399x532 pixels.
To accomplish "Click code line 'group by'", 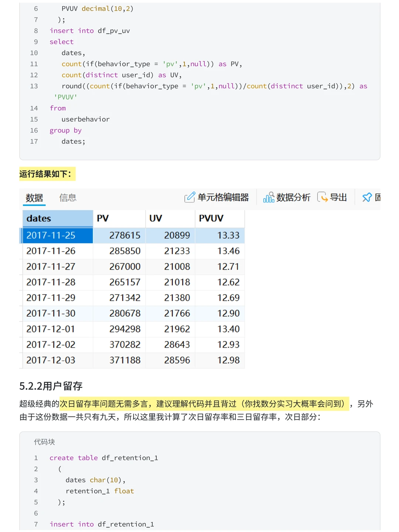I will click(65, 130).
